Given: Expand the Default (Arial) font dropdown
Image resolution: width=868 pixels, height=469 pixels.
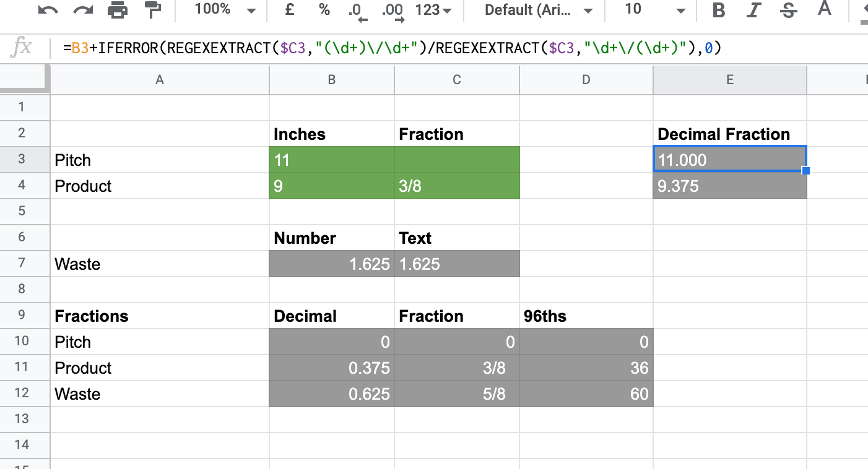Looking at the screenshot, I should (x=538, y=10).
